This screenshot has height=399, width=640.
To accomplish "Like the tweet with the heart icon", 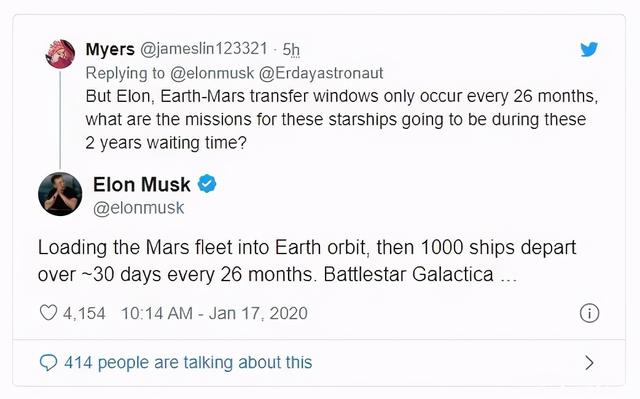I will pyautogui.click(x=48, y=313).
